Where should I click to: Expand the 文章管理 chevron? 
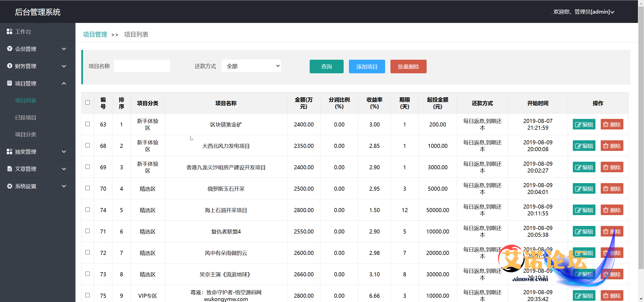tap(64, 169)
